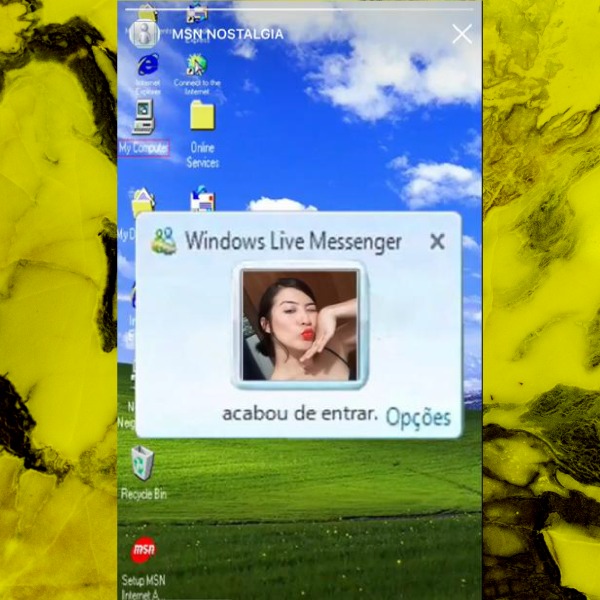Open the Online Services folder
Viewport: 600px width, 600px height.
(202, 118)
